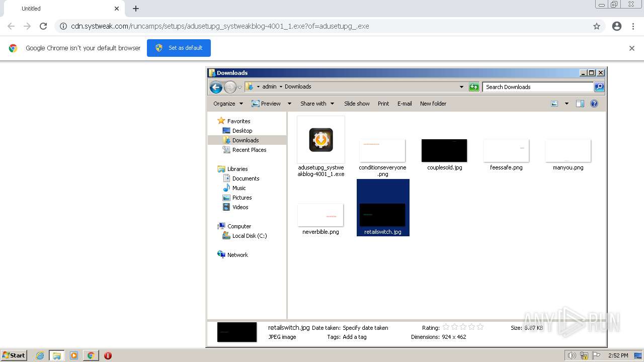The image size is (644, 362).
Task: Launch Internet Explorer from taskbar
Action: 40,355
